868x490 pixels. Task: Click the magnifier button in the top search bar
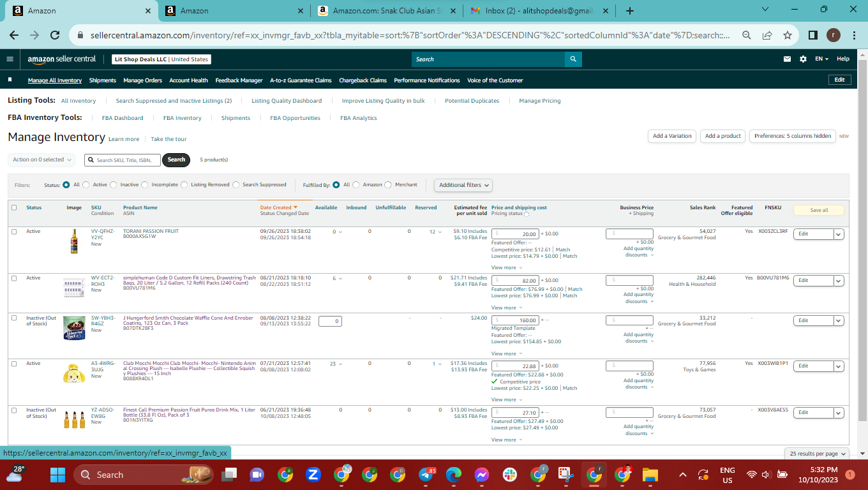point(573,59)
